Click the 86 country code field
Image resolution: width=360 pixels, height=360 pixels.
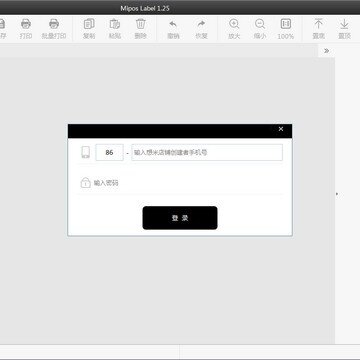click(x=109, y=153)
